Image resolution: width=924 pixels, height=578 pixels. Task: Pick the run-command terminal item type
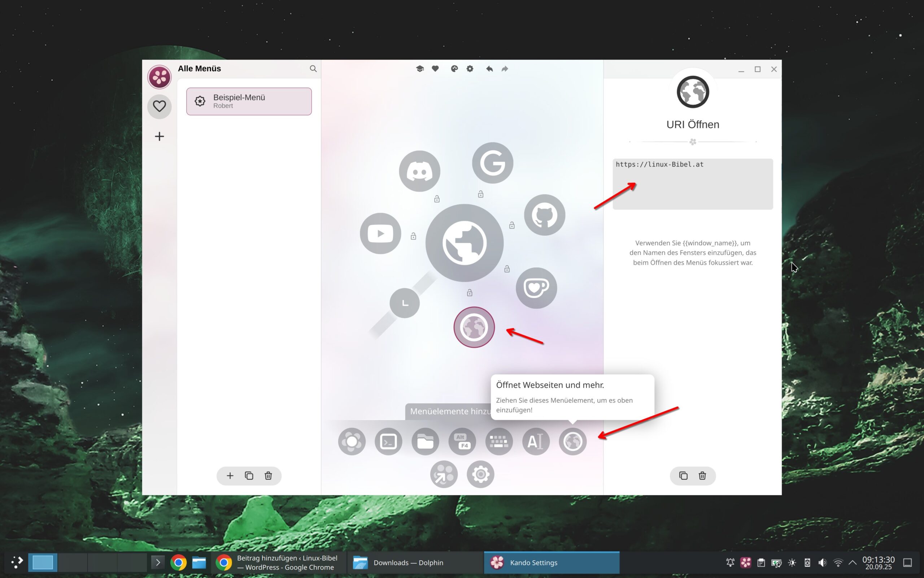[x=388, y=441]
